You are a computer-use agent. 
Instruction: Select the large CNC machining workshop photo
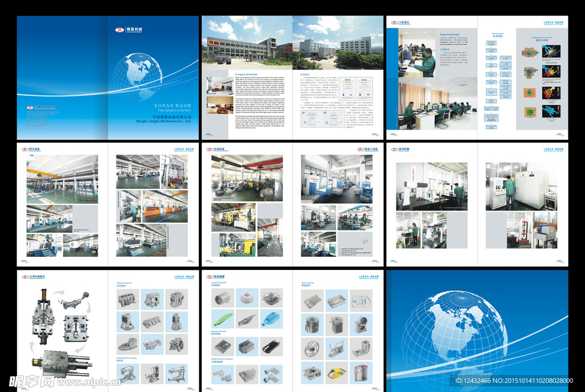(x=336, y=179)
